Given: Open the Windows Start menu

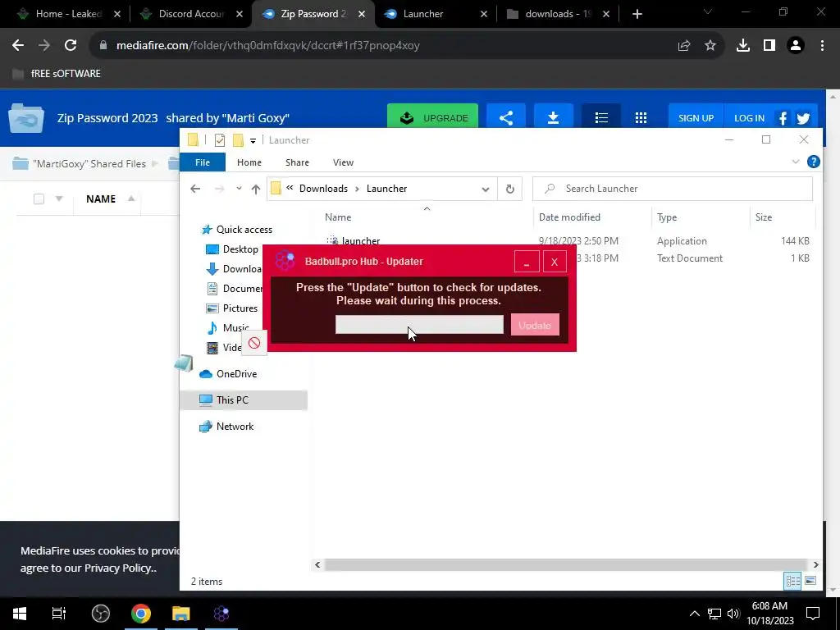Looking at the screenshot, I should coord(20,614).
